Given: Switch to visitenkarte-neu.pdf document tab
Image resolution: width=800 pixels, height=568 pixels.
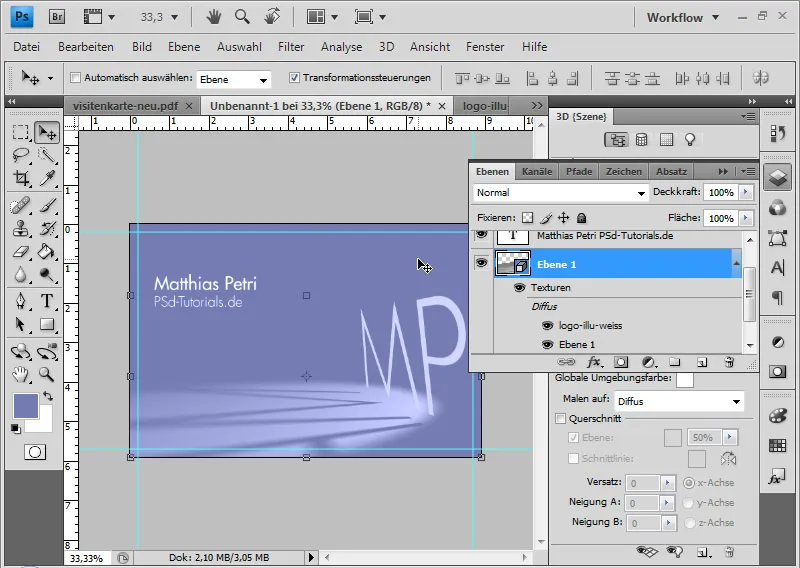Looking at the screenshot, I should [126, 106].
